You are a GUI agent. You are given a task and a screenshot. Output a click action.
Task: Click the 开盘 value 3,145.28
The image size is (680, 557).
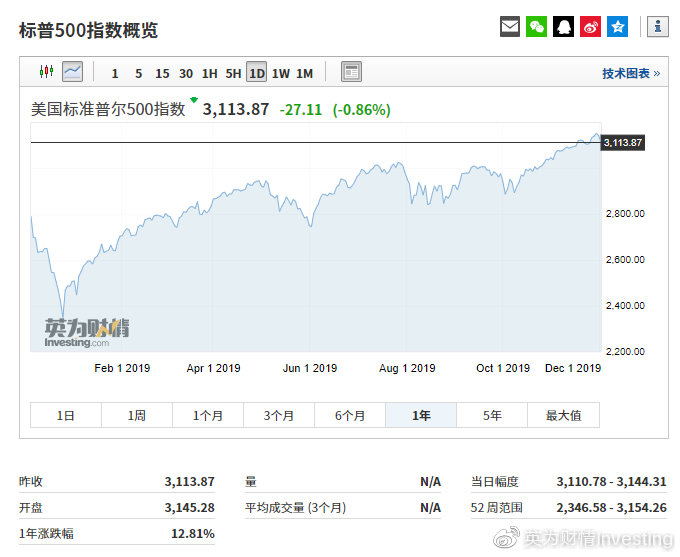click(190, 508)
